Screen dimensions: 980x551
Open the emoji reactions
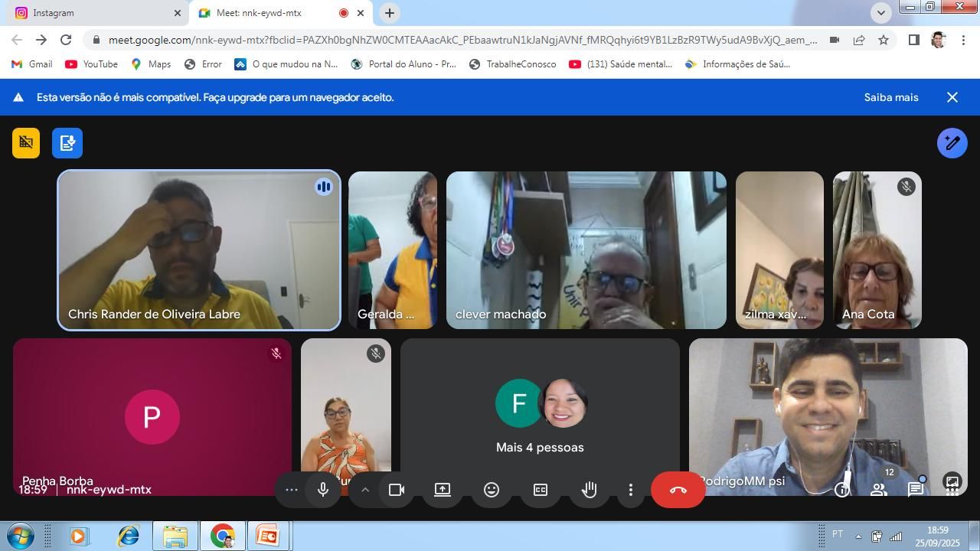[x=492, y=490]
